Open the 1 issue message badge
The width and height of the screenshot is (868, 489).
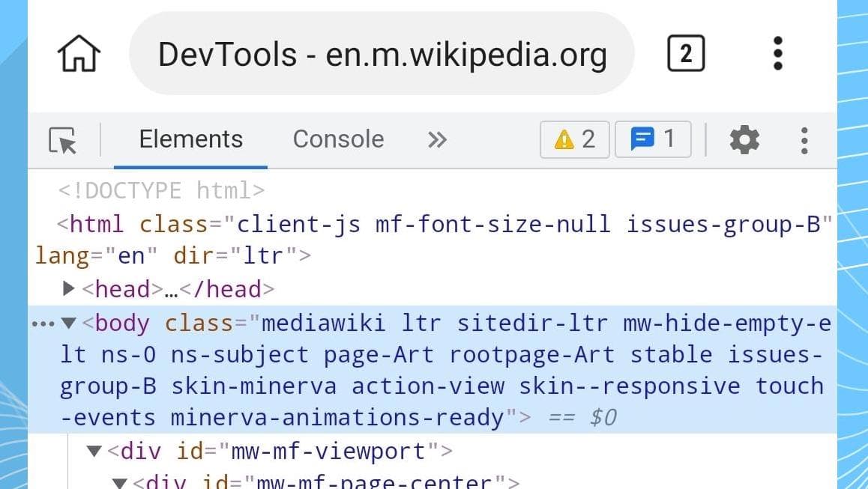(652, 139)
